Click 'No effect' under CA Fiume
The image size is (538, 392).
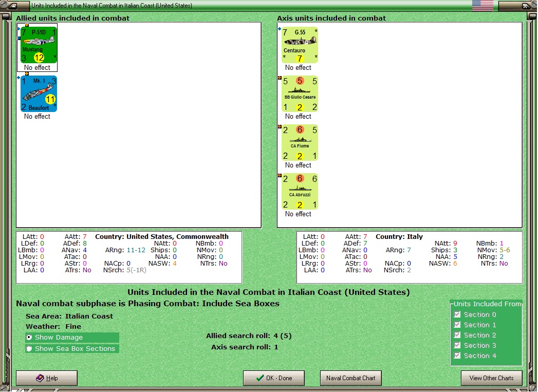(x=298, y=165)
